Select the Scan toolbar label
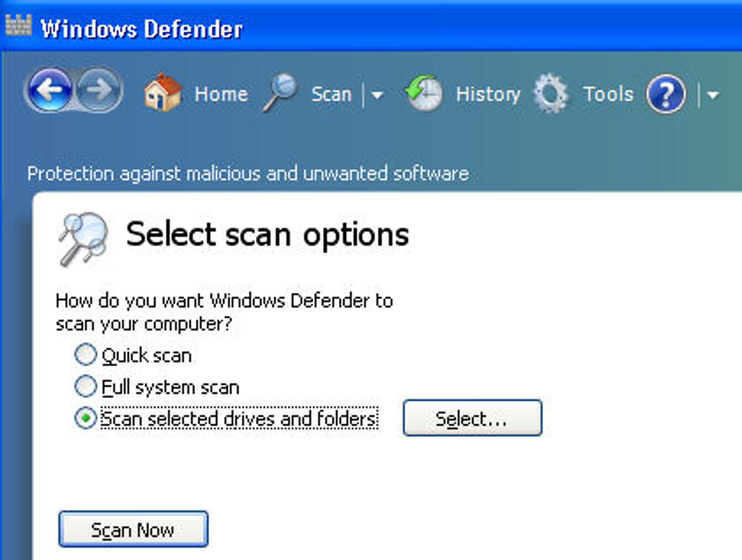 (331, 94)
